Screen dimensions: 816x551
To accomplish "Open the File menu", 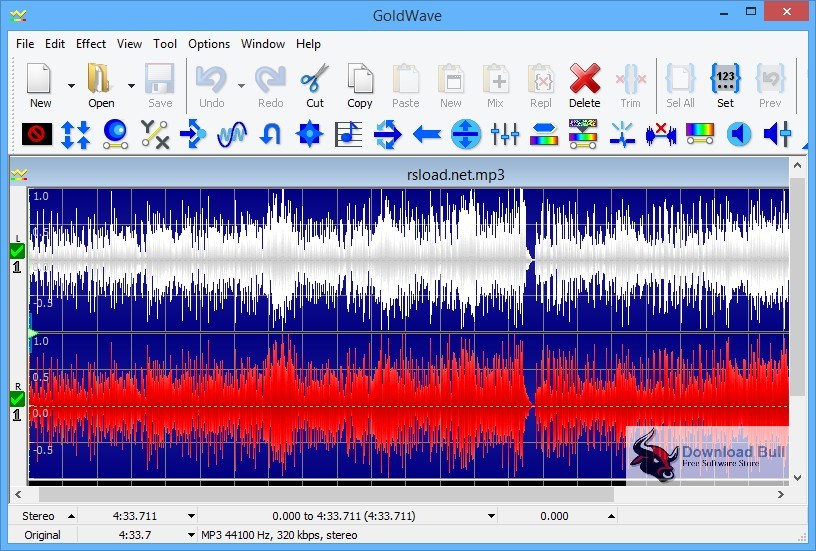I will pos(25,44).
